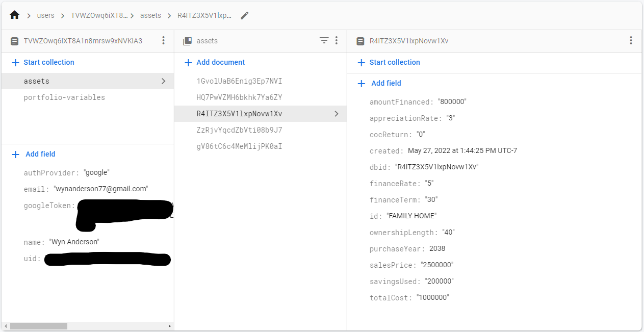Screen dimensions: 644x332
Task: Open document 1GvolUaB6Enig3Ep7NVI
Action: point(260,81)
